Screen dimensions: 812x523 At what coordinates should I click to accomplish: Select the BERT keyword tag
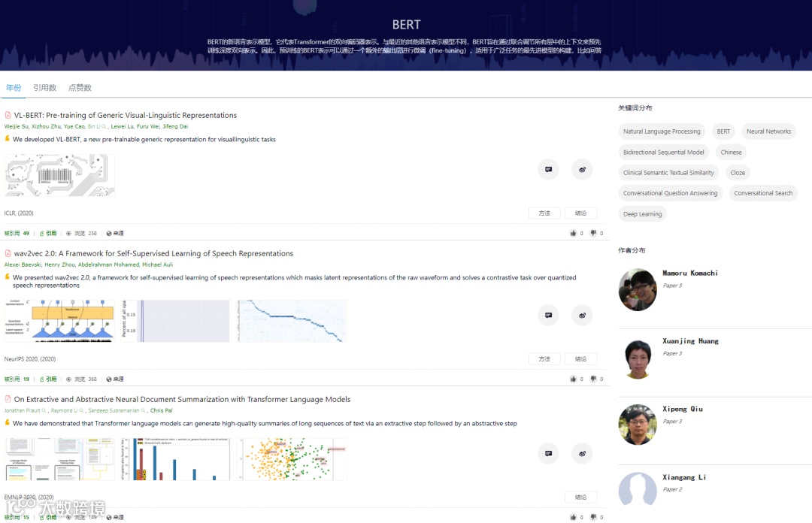click(723, 132)
